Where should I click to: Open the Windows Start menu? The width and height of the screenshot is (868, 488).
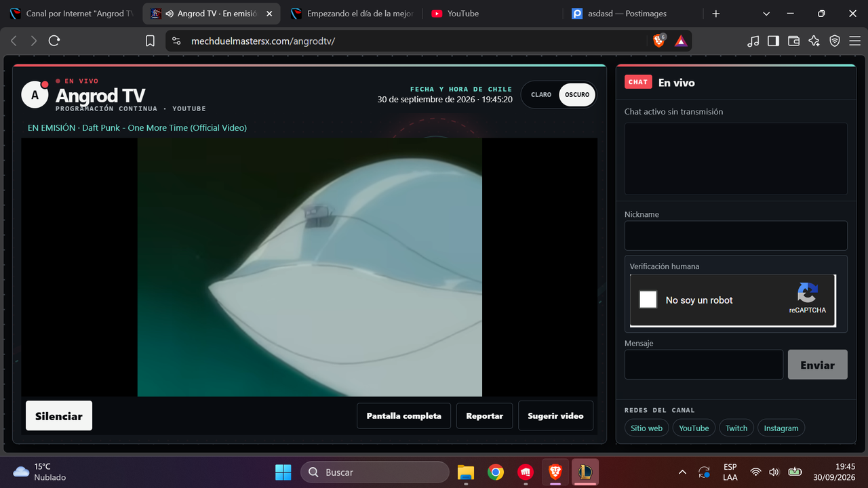pos(283,472)
